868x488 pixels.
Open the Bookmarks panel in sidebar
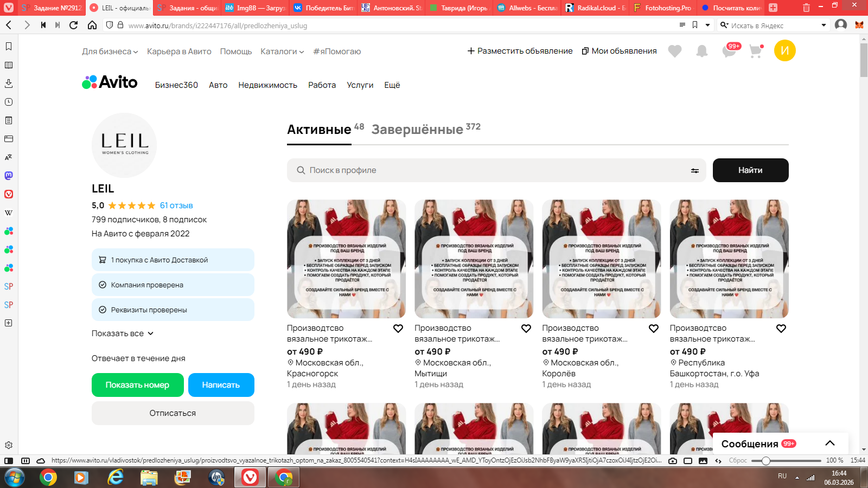point(9,47)
